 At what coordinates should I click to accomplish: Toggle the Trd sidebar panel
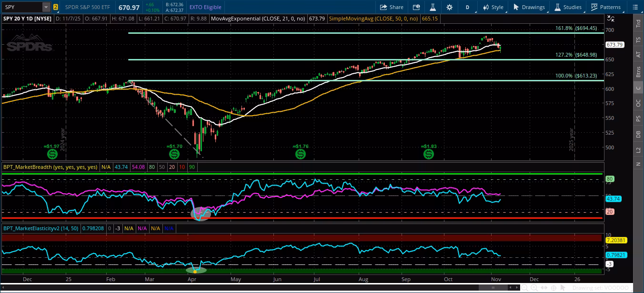(638, 23)
